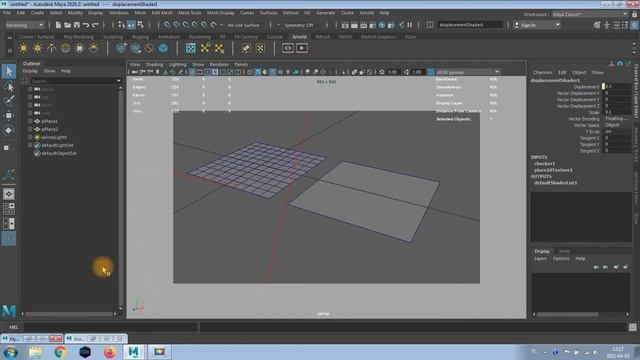Create Arnold light portal from shelf
640x360 pixels.
tap(80, 48)
